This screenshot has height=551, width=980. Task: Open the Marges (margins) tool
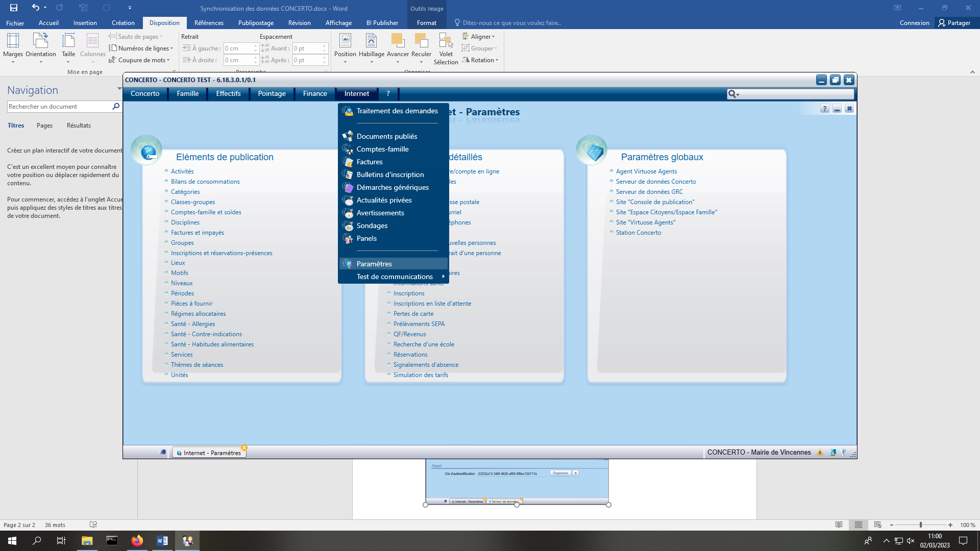[13, 48]
